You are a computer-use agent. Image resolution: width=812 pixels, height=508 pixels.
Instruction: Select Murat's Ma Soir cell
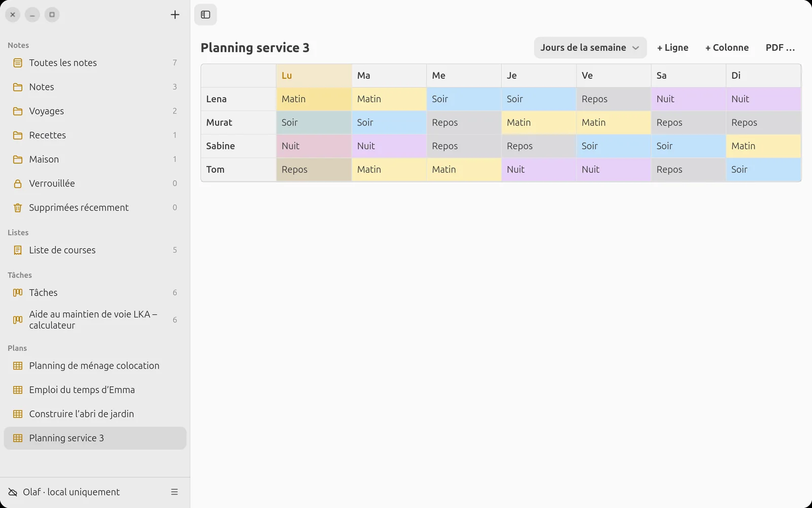pos(389,122)
